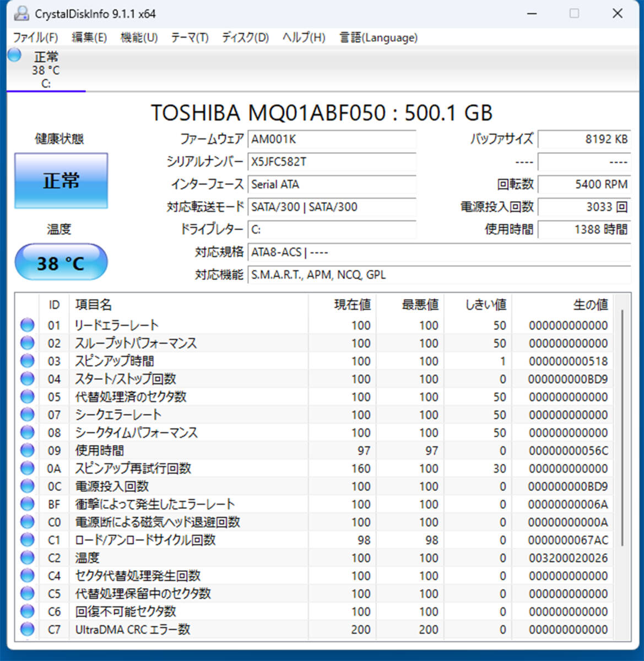Click status orb for 02 スループットパフォーマンス

tap(27, 343)
